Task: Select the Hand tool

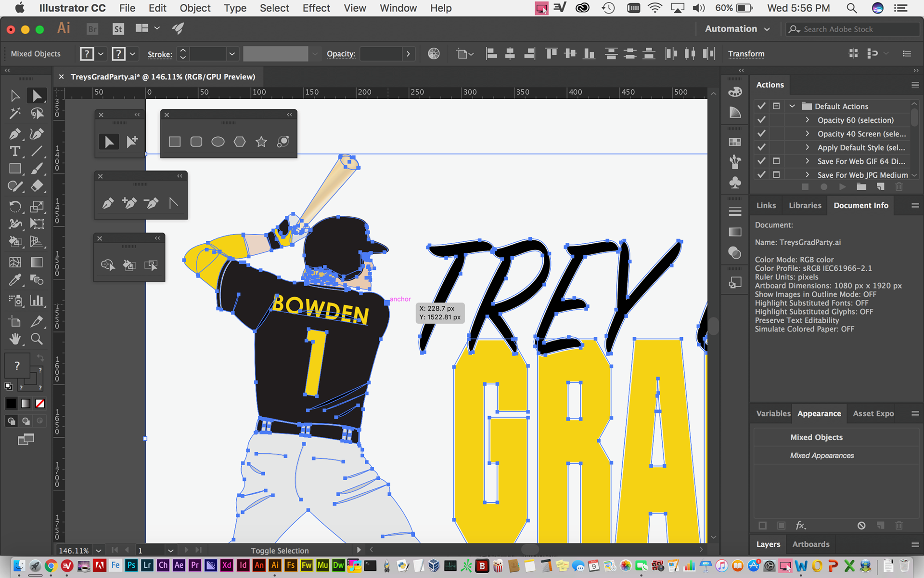Action: (x=15, y=339)
